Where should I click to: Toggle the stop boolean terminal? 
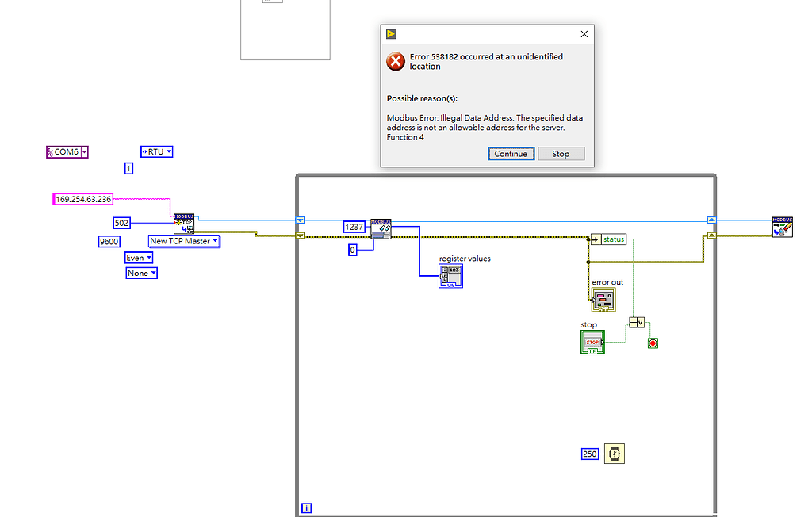pyautogui.click(x=592, y=341)
